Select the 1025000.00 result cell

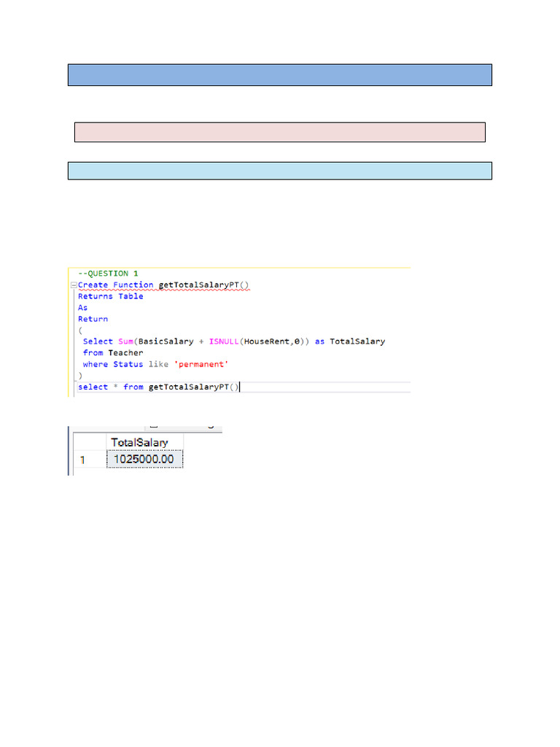tap(145, 460)
